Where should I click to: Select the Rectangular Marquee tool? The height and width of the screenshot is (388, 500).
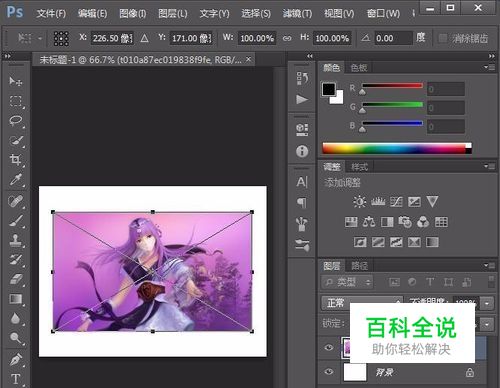[15, 101]
